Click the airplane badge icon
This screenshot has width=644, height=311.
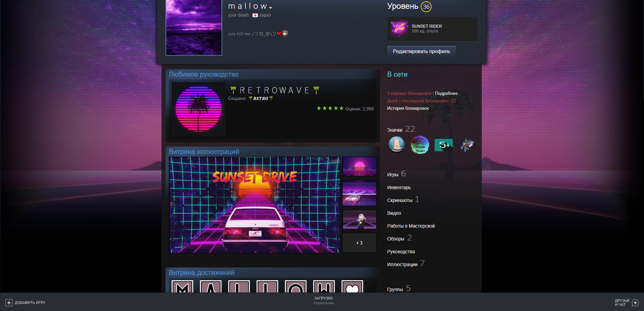point(467,145)
